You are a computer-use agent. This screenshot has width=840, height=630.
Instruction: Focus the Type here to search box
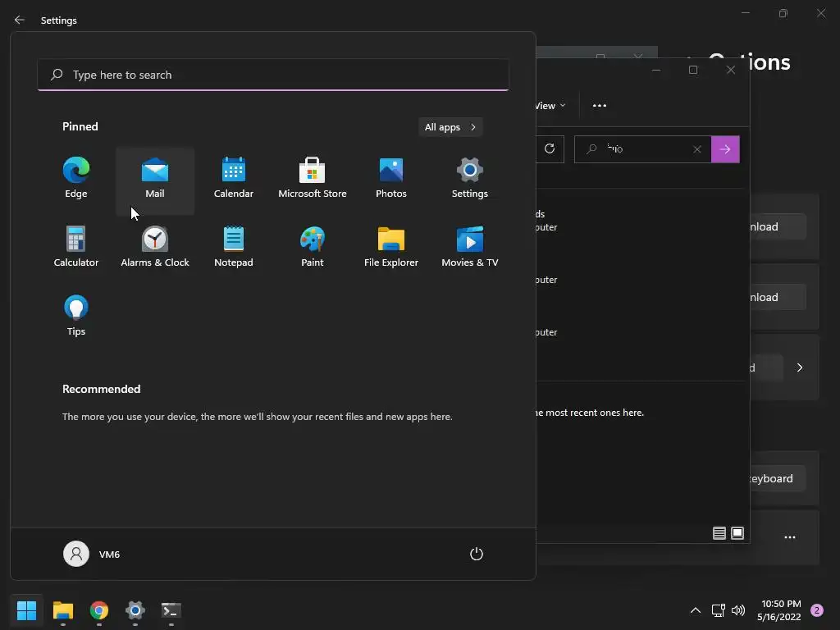point(273,75)
